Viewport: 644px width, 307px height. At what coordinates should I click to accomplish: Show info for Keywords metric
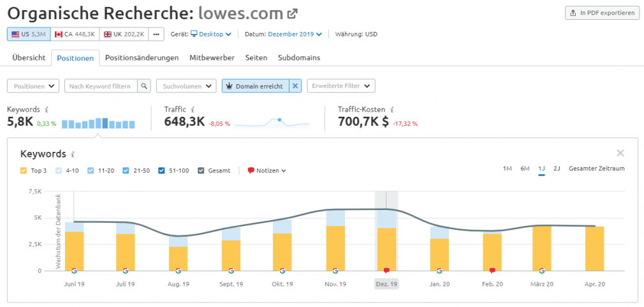[47, 110]
